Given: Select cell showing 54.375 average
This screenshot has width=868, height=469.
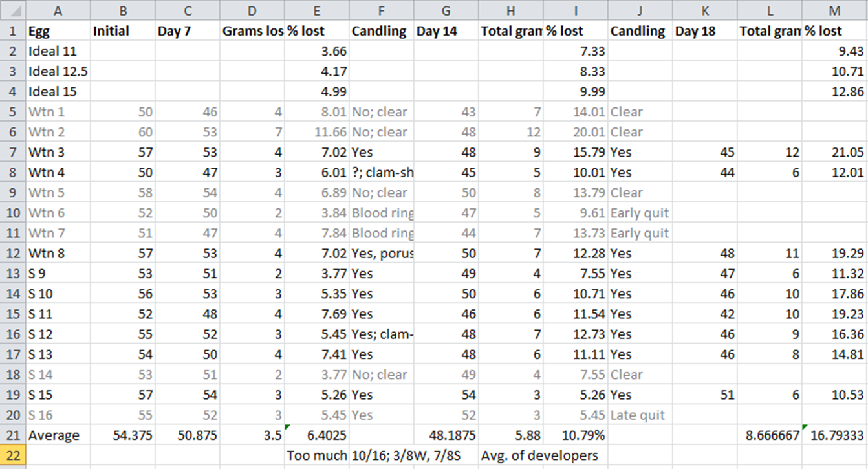Looking at the screenshot, I should [123, 435].
